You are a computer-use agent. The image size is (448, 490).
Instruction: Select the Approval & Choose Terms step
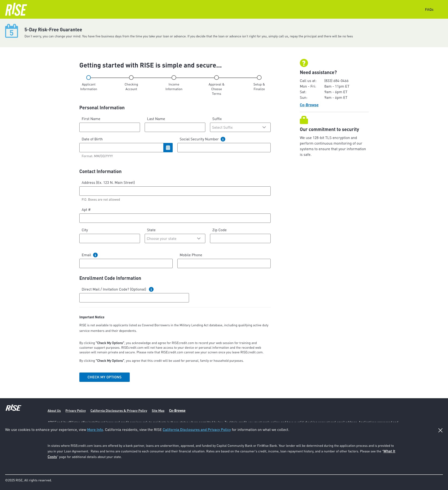(x=216, y=78)
